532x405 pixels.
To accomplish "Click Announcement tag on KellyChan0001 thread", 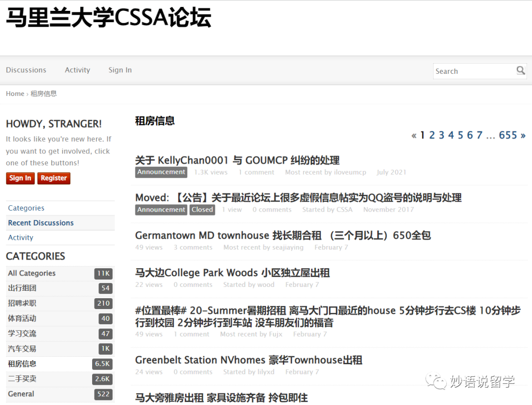I will (x=161, y=172).
